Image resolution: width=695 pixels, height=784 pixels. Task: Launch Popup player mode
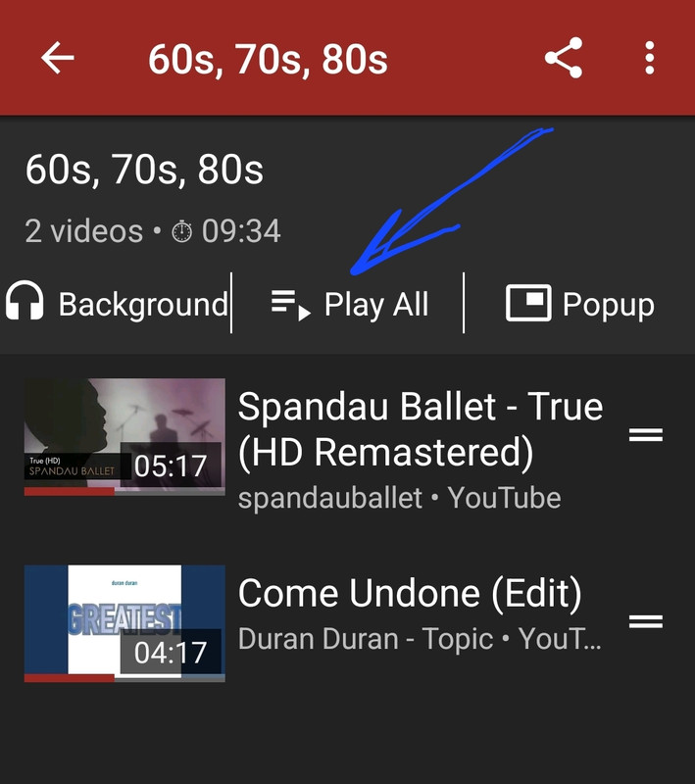[x=580, y=303]
